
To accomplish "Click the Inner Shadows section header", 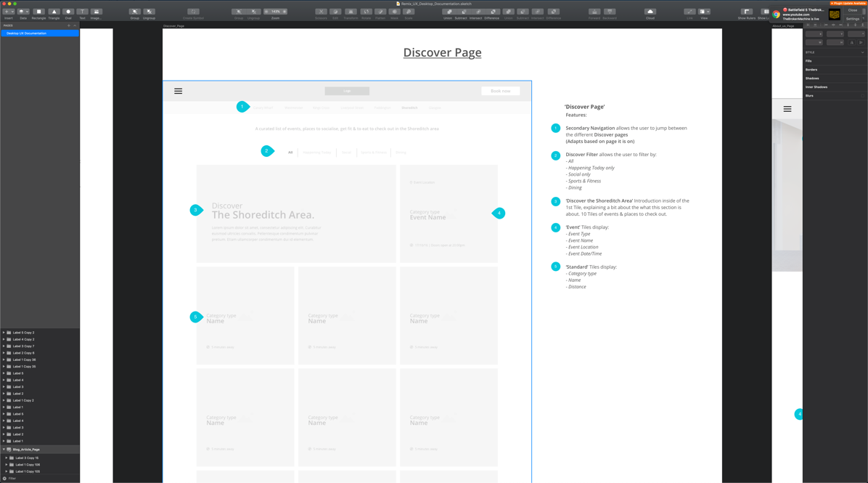I will click(x=816, y=87).
